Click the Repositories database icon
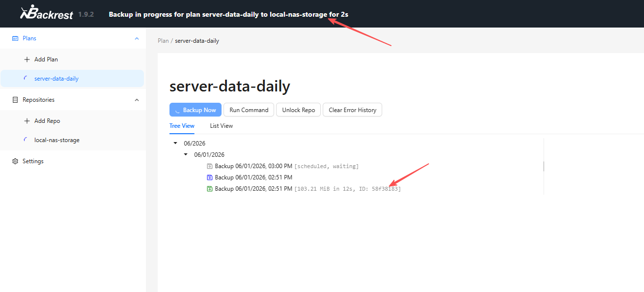644x292 pixels. (15, 100)
